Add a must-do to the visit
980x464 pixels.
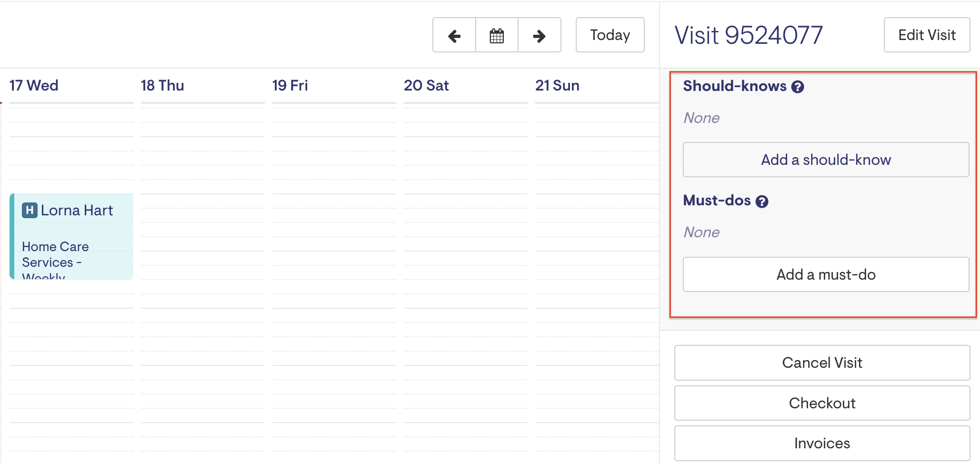click(x=825, y=274)
